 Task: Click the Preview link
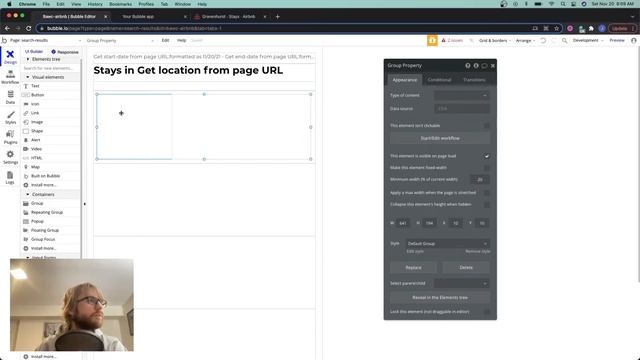pyautogui.click(x=617, y=40)
